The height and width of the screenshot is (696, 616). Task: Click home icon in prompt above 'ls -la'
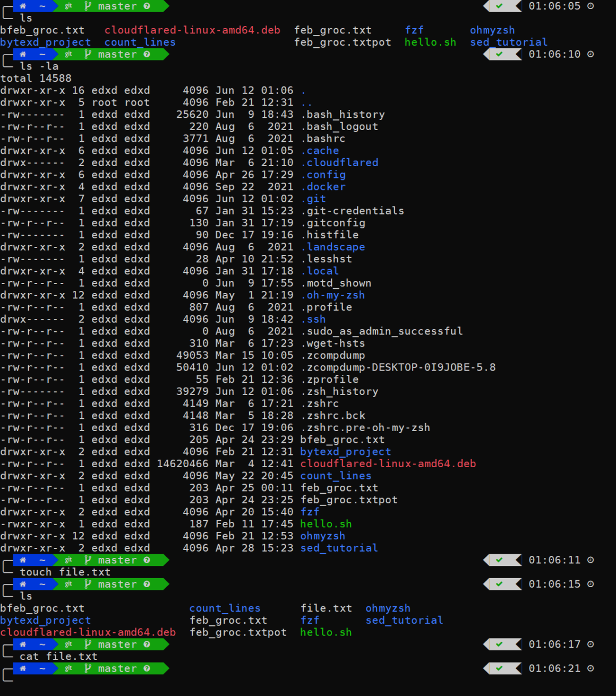[23, 54]
